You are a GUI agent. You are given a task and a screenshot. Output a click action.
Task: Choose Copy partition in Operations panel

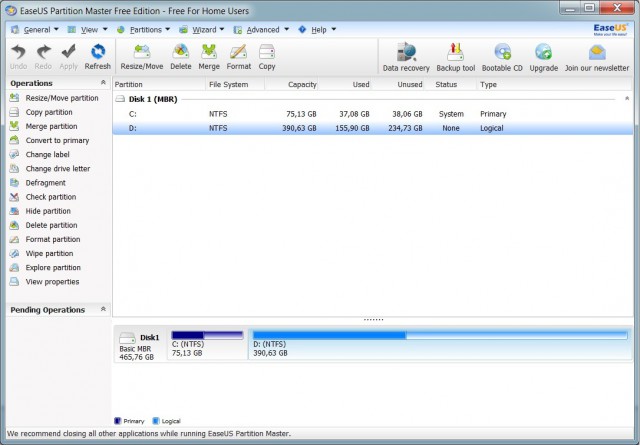pyautogui.click(x=41, y=112)
